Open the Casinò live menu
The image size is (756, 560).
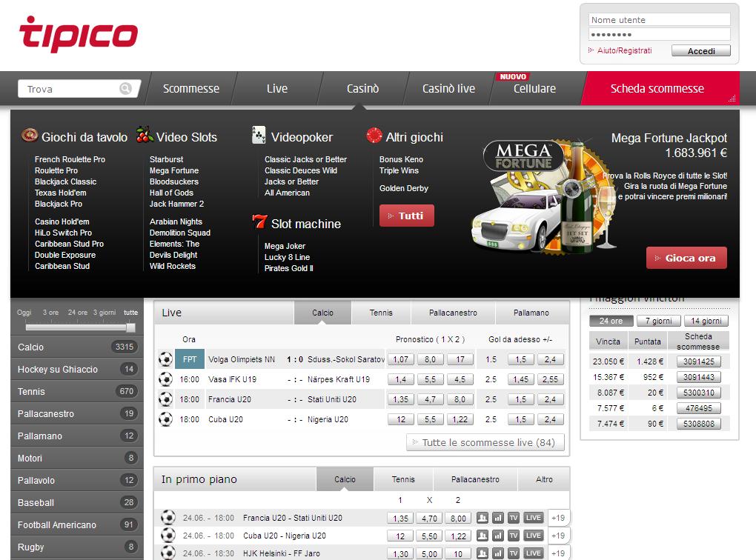(448, 89)
